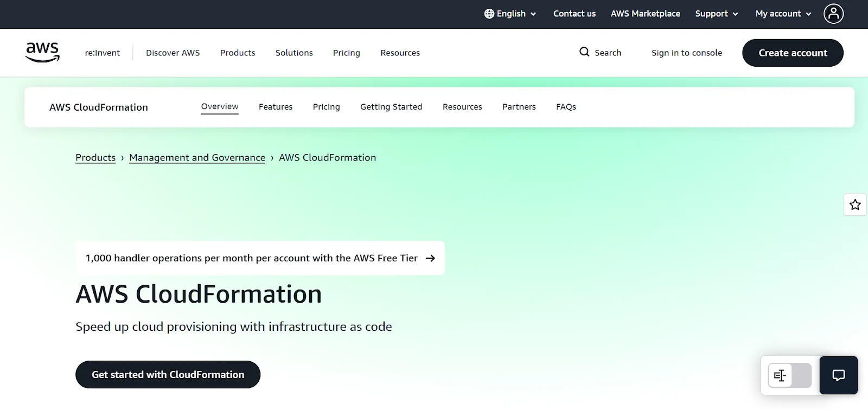Select the Overview tab

coord(220,107)
